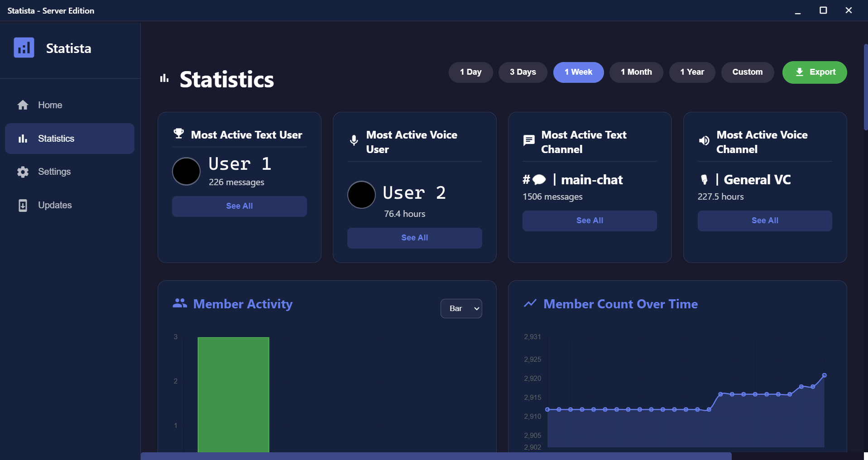Screen dimensions: 868x460
Task: Click the microphone icon on Most Active Voice User
Action: [354, 141]
